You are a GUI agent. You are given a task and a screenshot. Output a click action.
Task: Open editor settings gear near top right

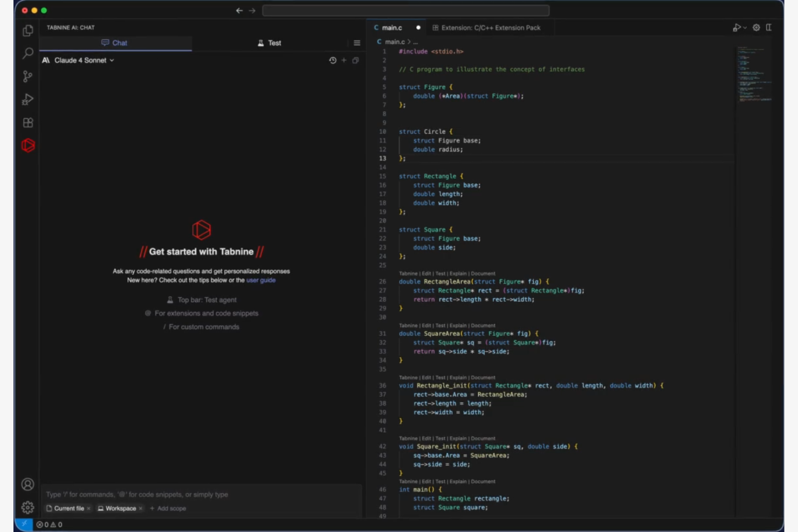(x=756, y=27)
